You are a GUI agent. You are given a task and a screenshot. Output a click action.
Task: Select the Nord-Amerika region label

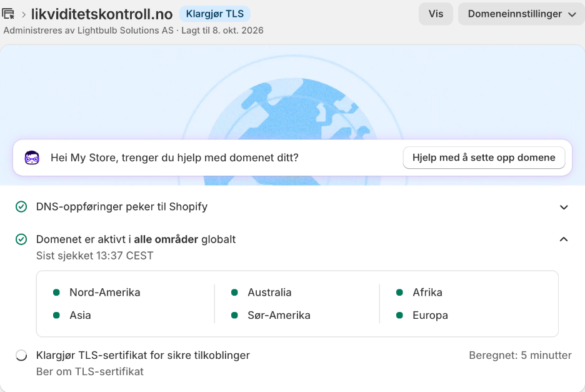click(105, 293)
